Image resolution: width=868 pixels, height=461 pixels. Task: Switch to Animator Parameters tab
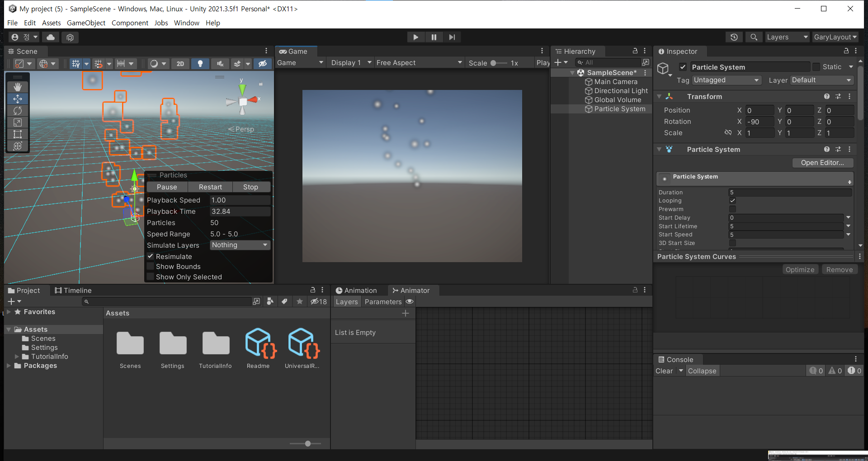tap(383, 301)
